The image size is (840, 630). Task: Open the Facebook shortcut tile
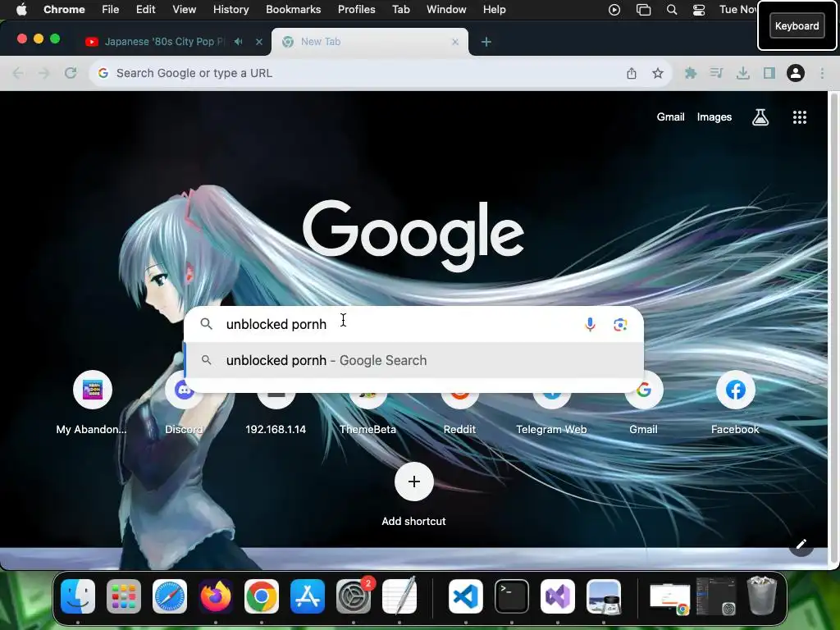(x=735, y=403)
